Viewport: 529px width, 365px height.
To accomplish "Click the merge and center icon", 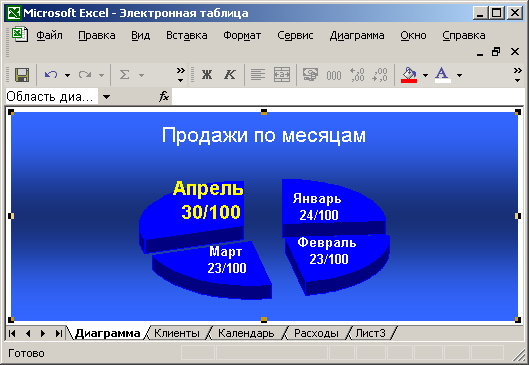I will 282,75.
